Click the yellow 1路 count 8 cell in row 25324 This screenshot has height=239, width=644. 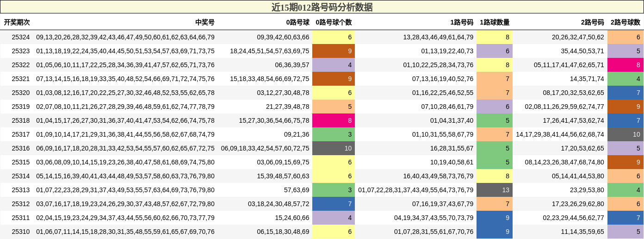[x=495, y=37]
